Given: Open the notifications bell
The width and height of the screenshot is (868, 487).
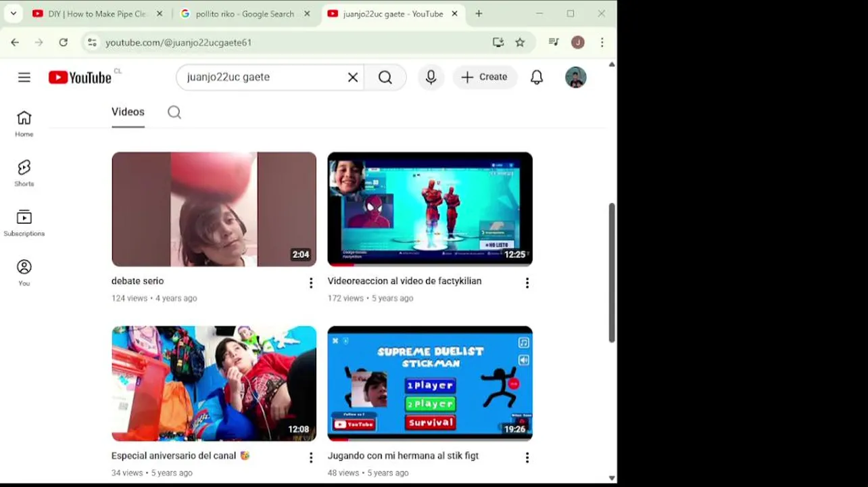Looking at the screenshot, I should (537, 77).
